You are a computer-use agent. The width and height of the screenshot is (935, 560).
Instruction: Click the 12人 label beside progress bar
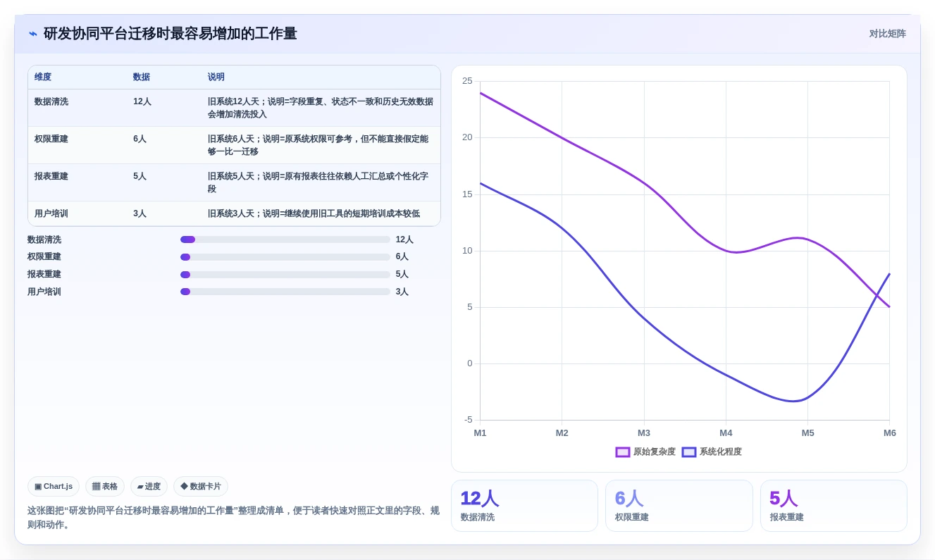404,239
